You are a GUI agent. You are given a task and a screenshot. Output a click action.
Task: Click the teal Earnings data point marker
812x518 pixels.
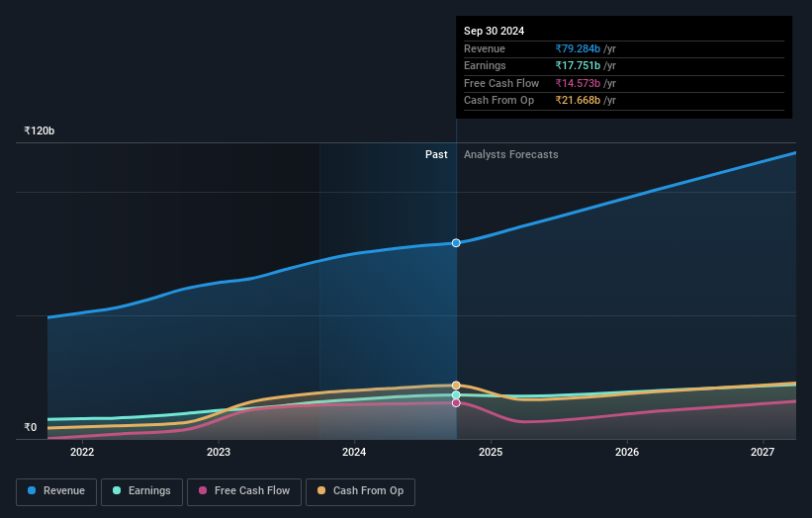click(456, 394)
